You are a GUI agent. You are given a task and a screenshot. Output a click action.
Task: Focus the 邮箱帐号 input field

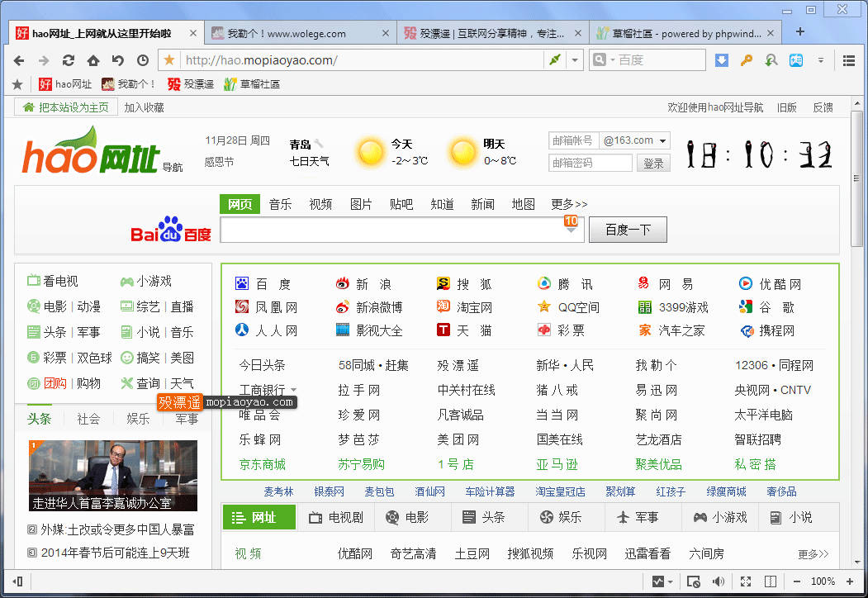click(573, 140)
